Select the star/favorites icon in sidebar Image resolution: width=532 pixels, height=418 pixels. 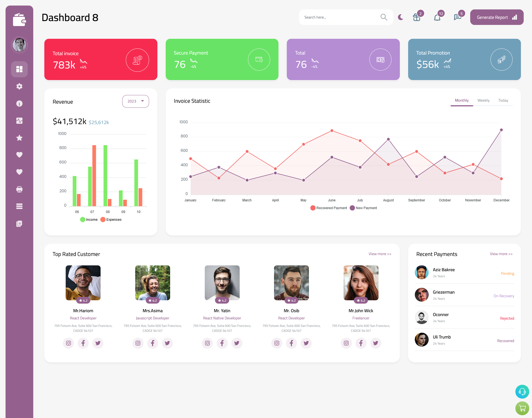(19, 138)
